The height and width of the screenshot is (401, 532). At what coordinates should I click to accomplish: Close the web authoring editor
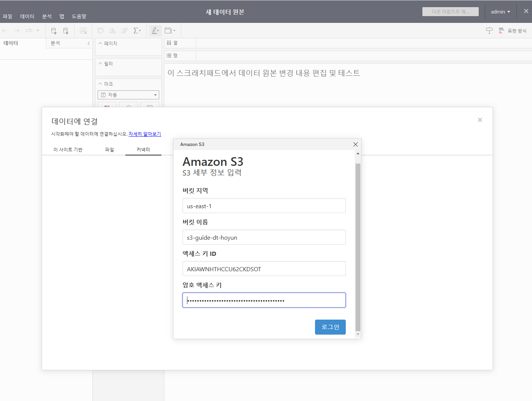point(526,11)
